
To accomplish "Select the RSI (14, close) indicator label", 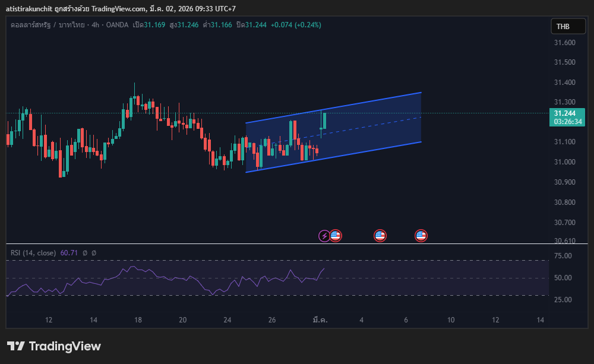I will [x=33, y=253].
